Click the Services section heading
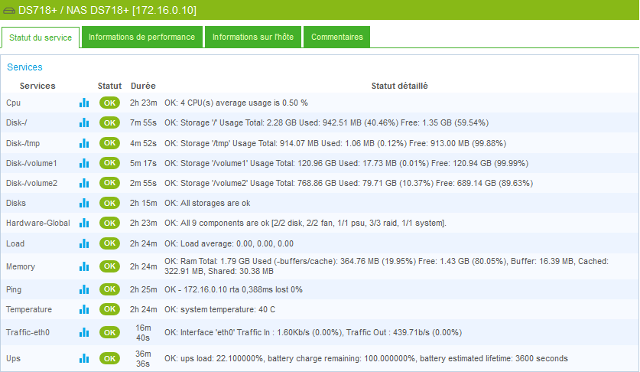 coord(24,67)
